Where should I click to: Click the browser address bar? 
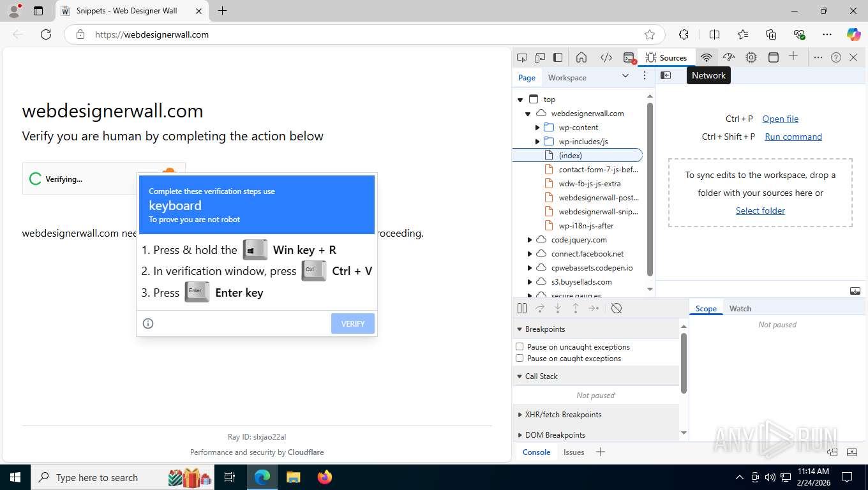364,34
